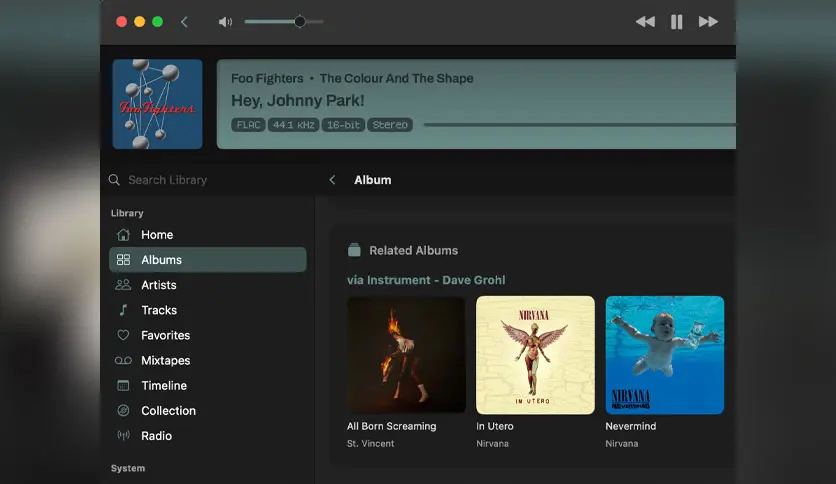
Task: Skip to the next track
Action: 708,22
